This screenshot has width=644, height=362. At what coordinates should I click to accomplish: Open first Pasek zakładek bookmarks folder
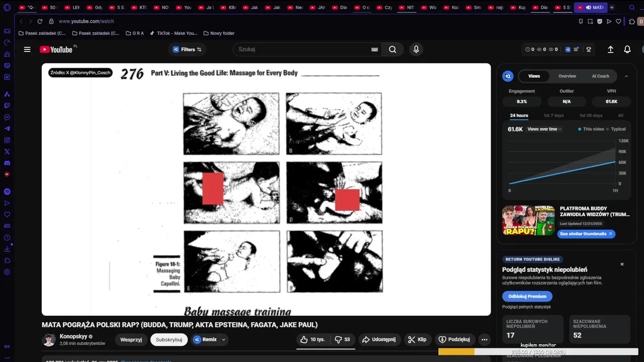(x=42, y=33)
